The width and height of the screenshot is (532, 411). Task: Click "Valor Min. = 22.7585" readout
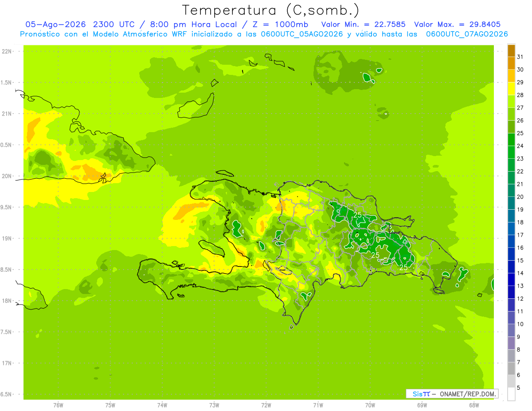click(363, 24)
